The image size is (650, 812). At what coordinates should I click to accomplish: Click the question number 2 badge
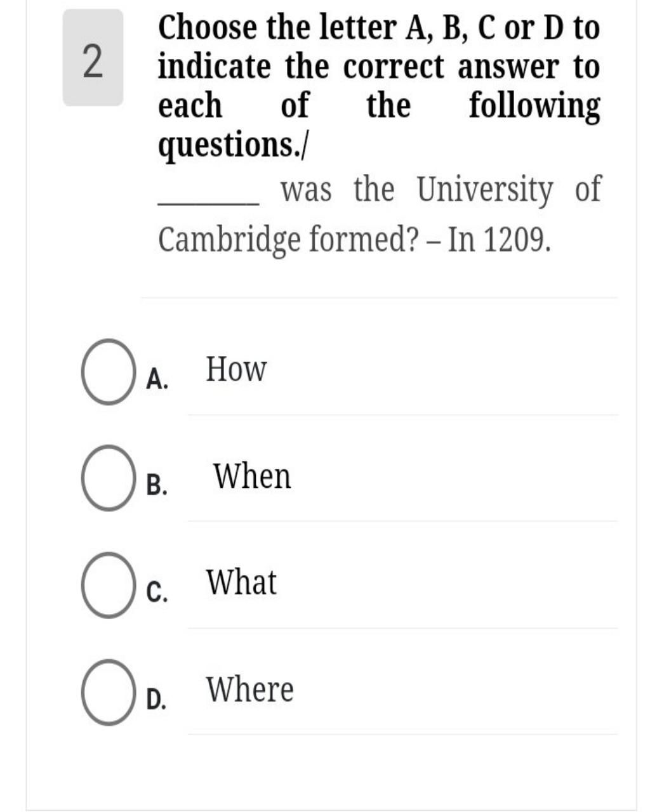coord(93,58)
